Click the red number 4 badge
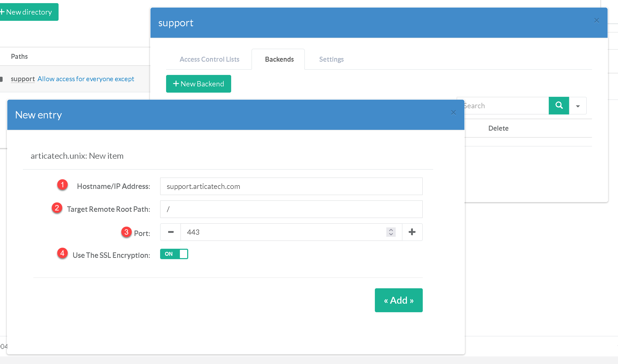This screenshot has width=618, height=364. pyautogui.click(x=62, y=253)
